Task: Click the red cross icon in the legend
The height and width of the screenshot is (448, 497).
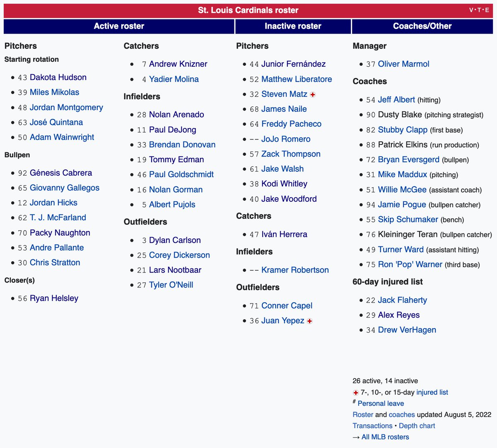Action: [x=356, y=393]
